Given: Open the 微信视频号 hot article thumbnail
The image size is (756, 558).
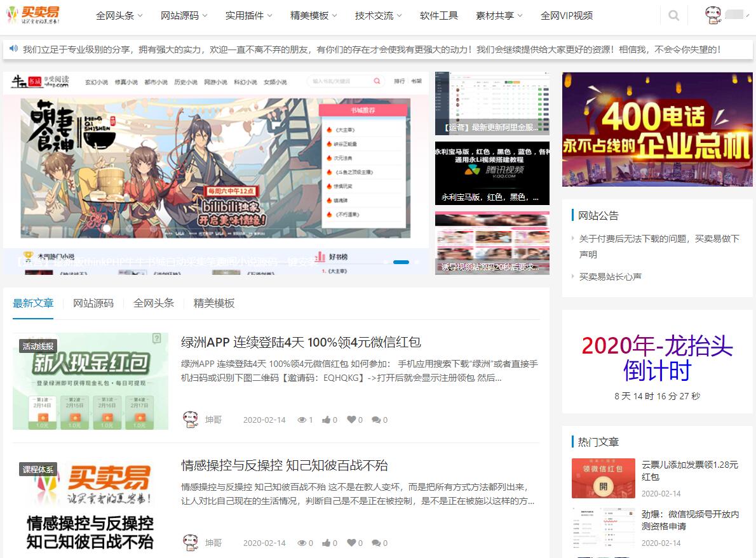Looking at the screenshot, I should point(603,528).
